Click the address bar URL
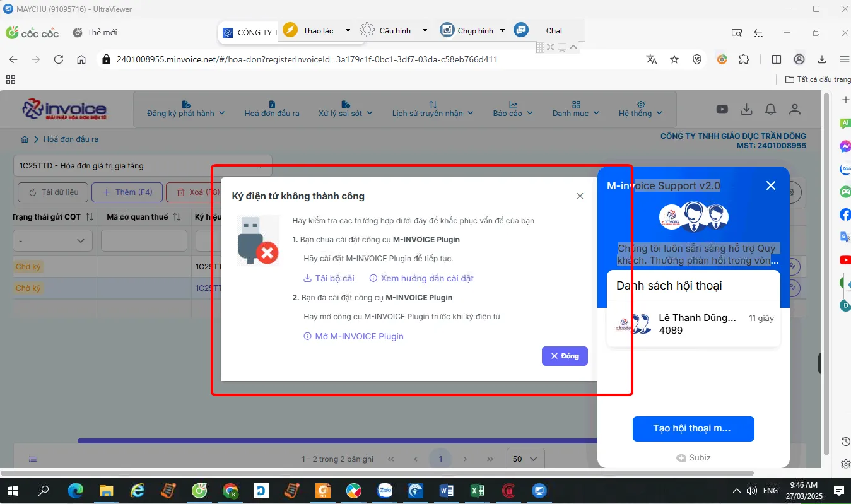This screenshot has width=851, height=504. (x=307, y=59)
